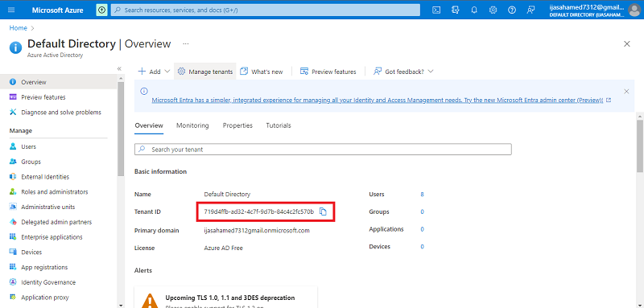Click the Diagnose and solve problems icon

(13, 112)
